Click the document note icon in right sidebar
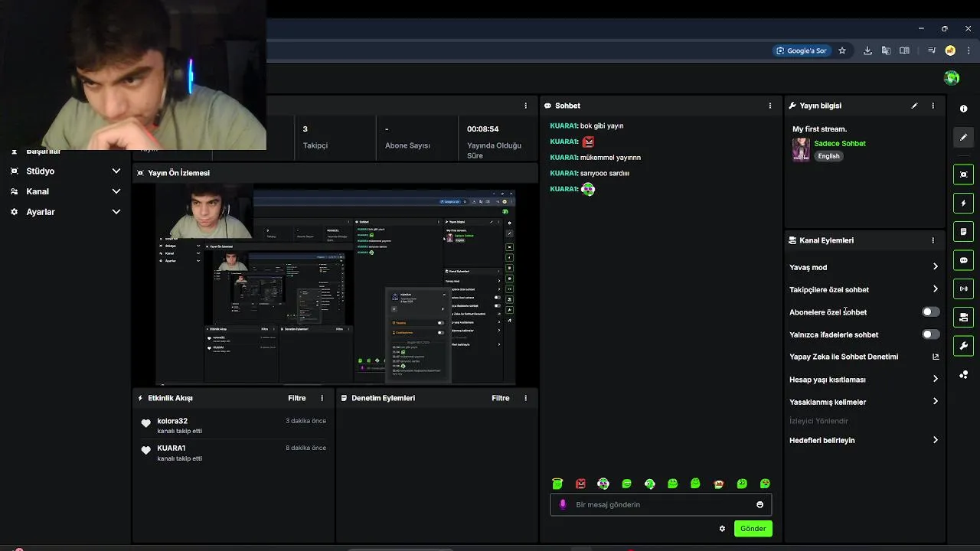Viewport: 980px width, 551px height. [x=963, y=231]
